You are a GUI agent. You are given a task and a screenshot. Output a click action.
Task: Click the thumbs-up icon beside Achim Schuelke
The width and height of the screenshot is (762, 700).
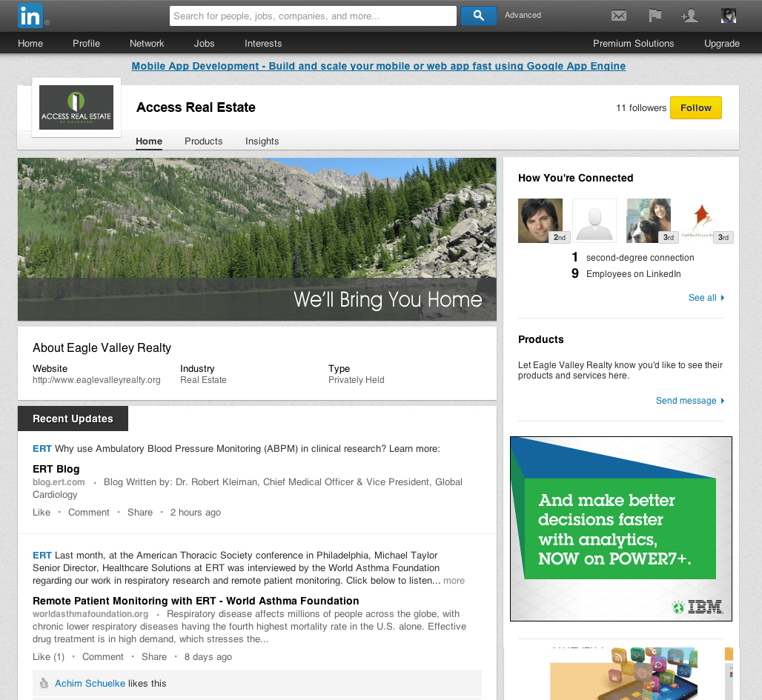(x=44, y=683)
